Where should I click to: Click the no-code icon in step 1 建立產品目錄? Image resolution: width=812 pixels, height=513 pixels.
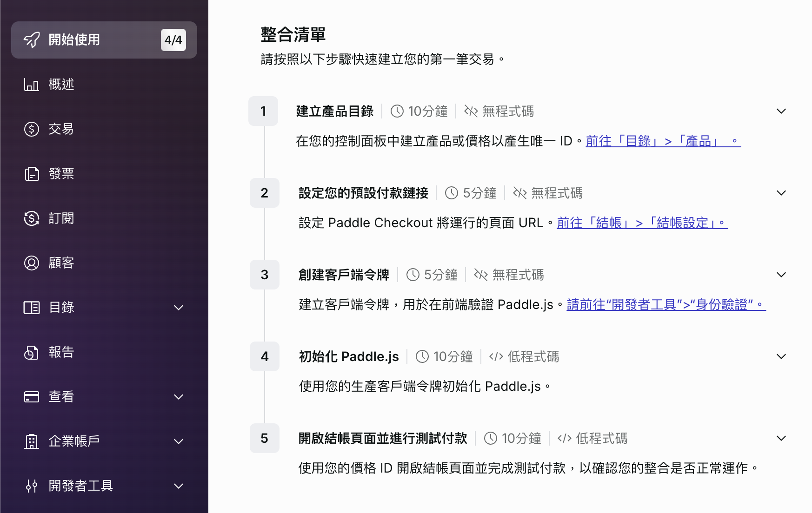tap(471, 111)
